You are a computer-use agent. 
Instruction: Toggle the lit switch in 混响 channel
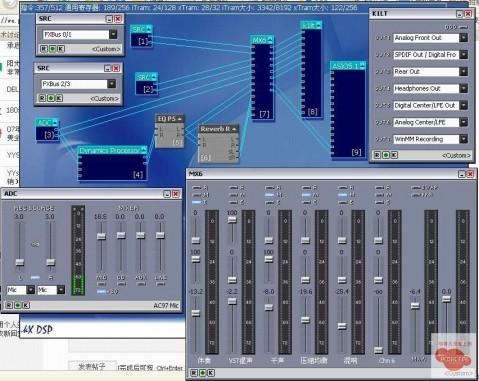pos(343,195)
